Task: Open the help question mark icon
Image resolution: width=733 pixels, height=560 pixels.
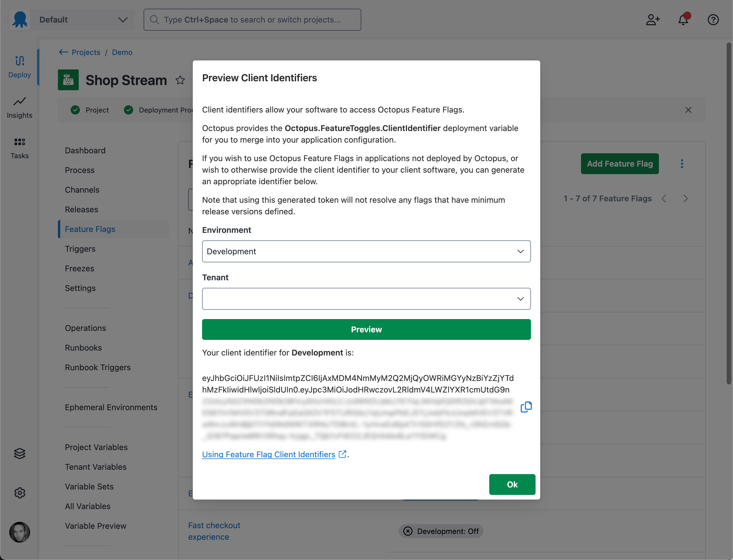Action: 713,20
